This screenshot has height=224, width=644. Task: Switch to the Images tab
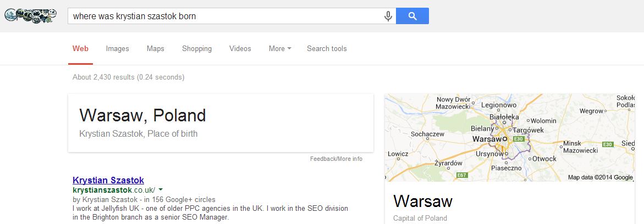click(x=117, y=48)
